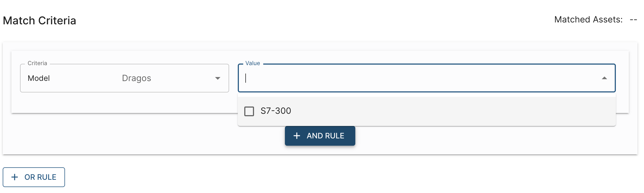Add a new AND RULE
This screenshot has height=193, width=644.
coord(320,136)
